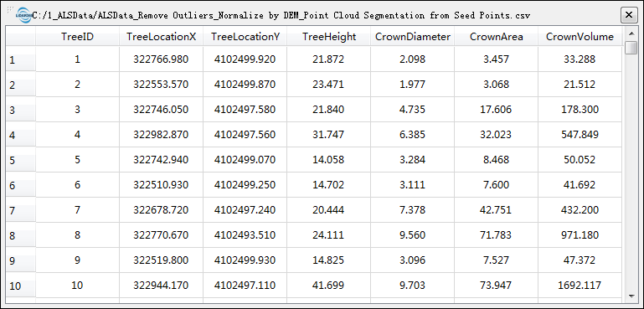Select the TreeLocationY column header
The height and width of the screenshot is (309, 644).
(245, 37)
